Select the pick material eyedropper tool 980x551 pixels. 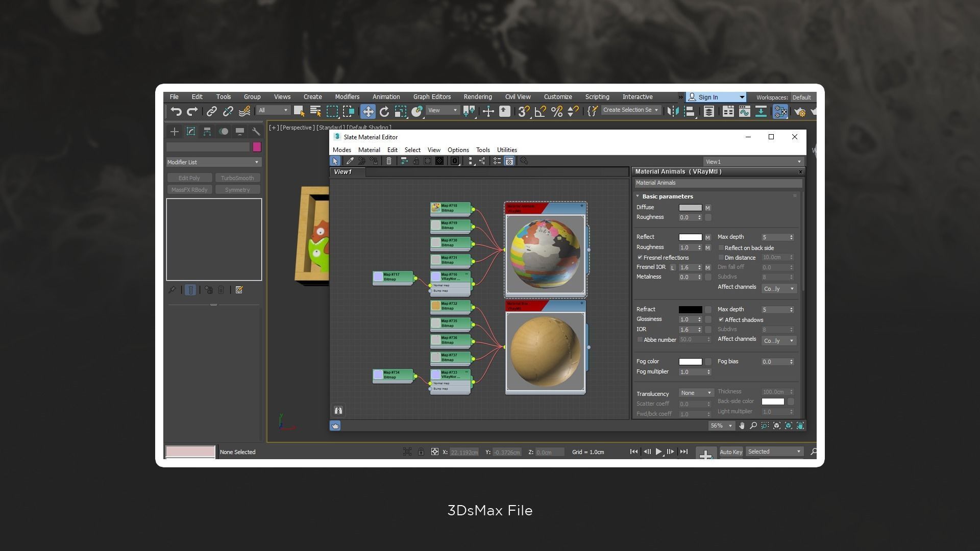(350, 161)
